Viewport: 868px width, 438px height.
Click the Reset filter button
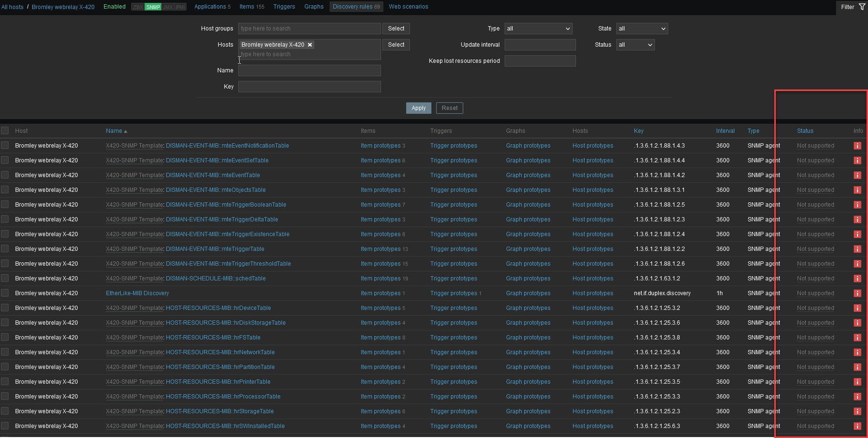[449, 108]
